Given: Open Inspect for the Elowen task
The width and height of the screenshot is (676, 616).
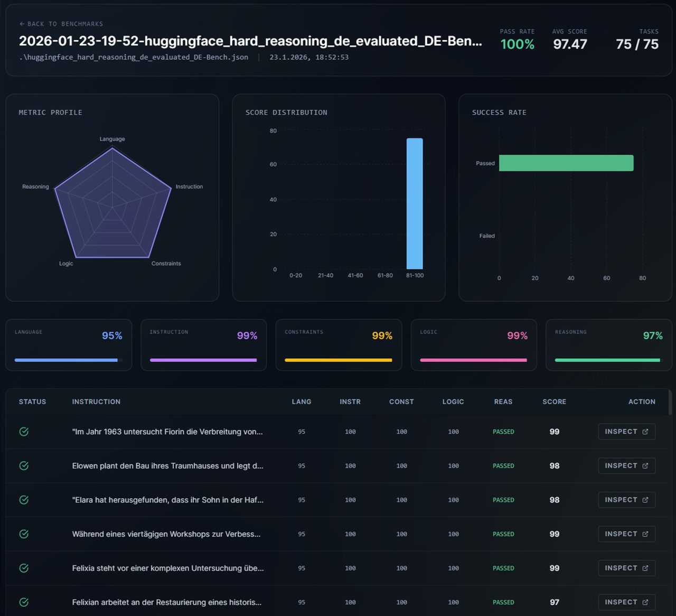Looking at the screenshot, I should coord(626,465).
